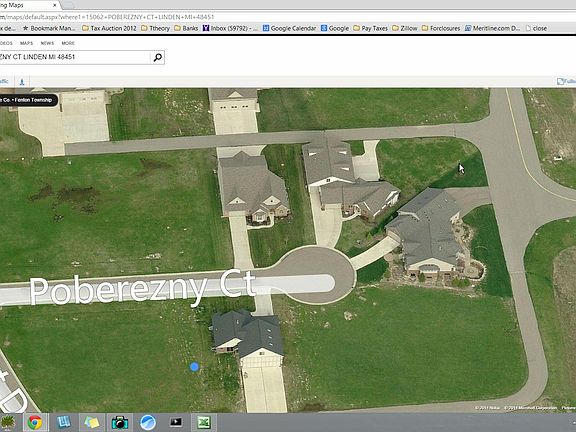This screenshot has height=432, width=576.
Task: Click the browser address bar URL
Action: tap(107, 17)
